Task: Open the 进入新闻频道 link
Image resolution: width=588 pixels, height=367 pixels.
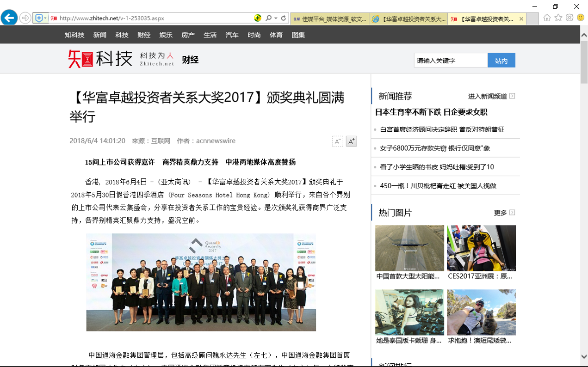Action: tap(488, 96)
